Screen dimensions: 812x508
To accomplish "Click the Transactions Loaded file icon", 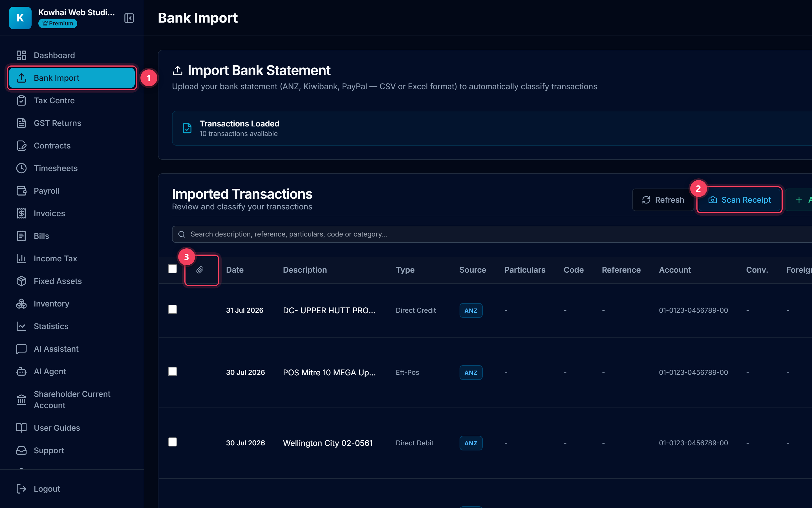I will click(187, 128).
